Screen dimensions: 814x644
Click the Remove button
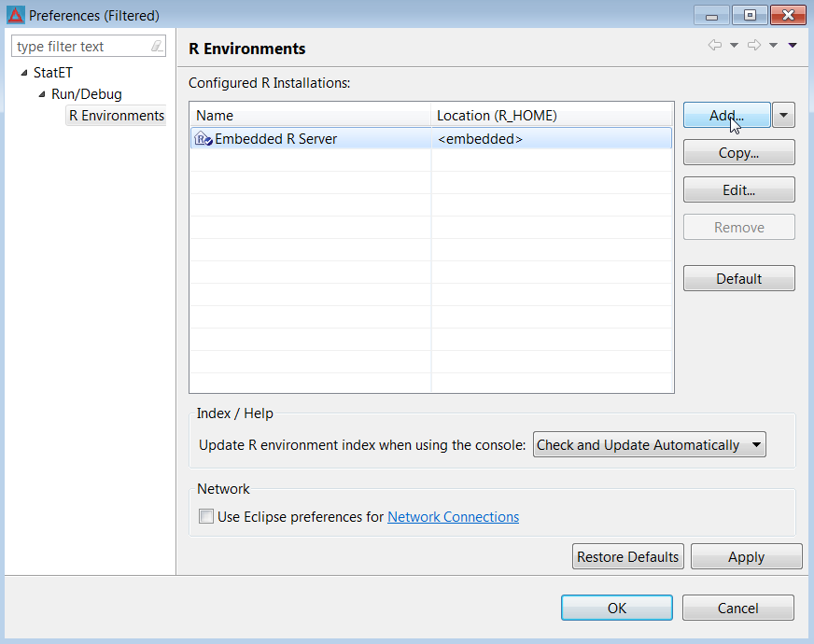tap(738, 228)
